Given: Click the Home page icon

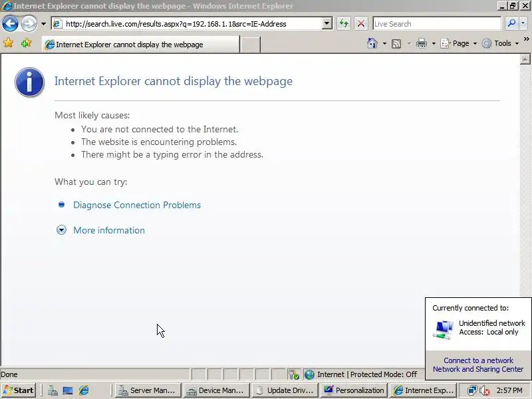Looking at the screenshot, I should [x=372, y=43].
